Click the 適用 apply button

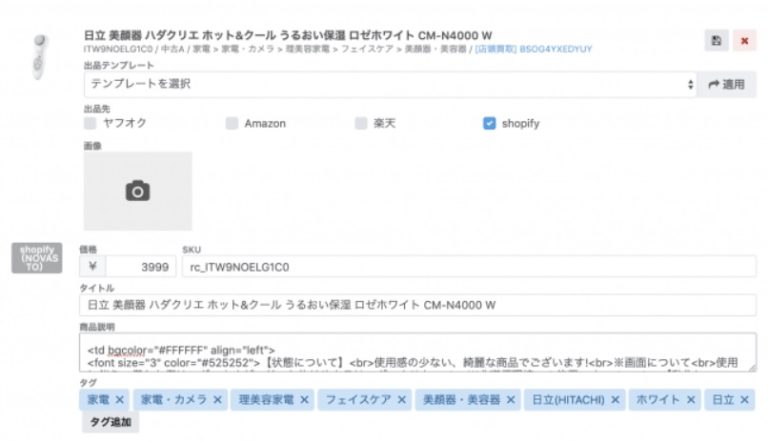coord(726,84)
